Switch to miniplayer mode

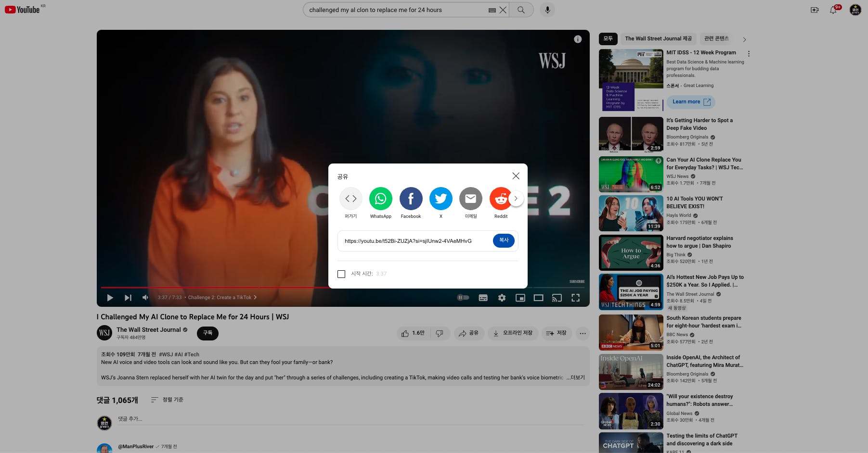point(520,298)
